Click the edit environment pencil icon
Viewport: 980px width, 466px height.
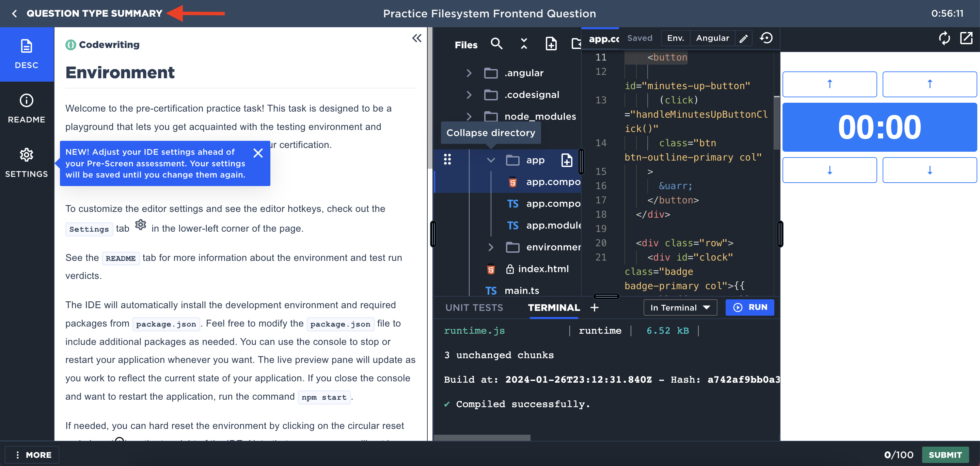click(x=743, y=38)
